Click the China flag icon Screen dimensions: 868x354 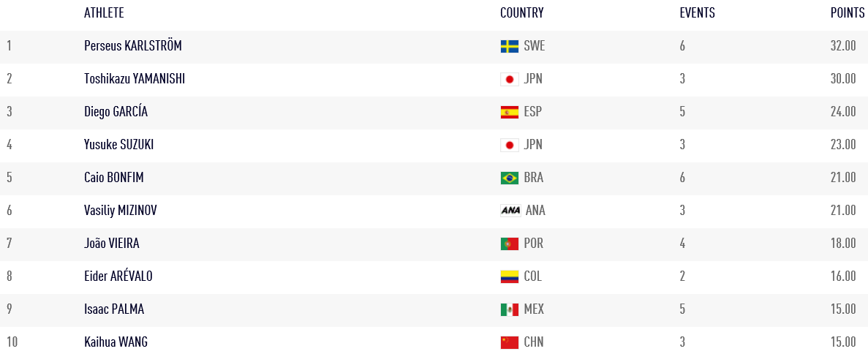(509, 342)
